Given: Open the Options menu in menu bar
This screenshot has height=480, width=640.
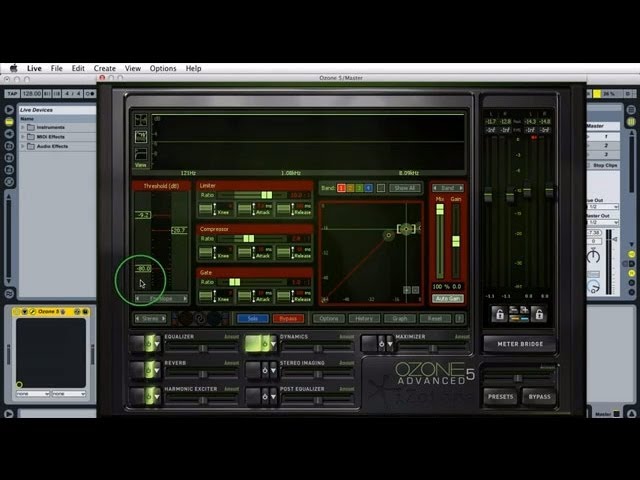Looking at the screenshot, I should [x=163, y=69].
